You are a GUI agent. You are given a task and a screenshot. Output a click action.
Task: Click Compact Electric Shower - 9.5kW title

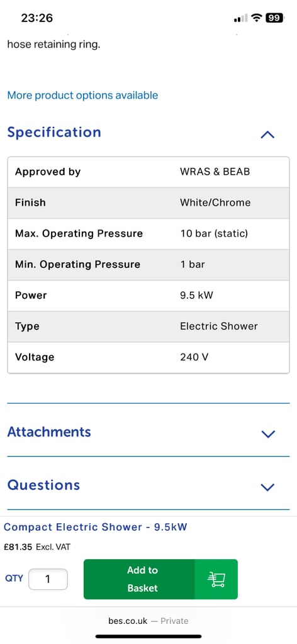[95, 527]
